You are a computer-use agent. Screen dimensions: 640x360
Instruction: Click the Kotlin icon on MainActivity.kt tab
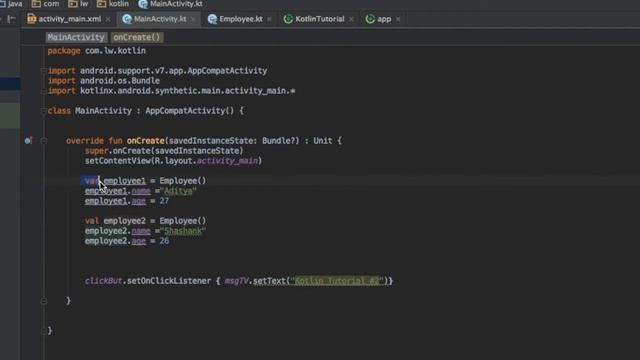point(127,19)
